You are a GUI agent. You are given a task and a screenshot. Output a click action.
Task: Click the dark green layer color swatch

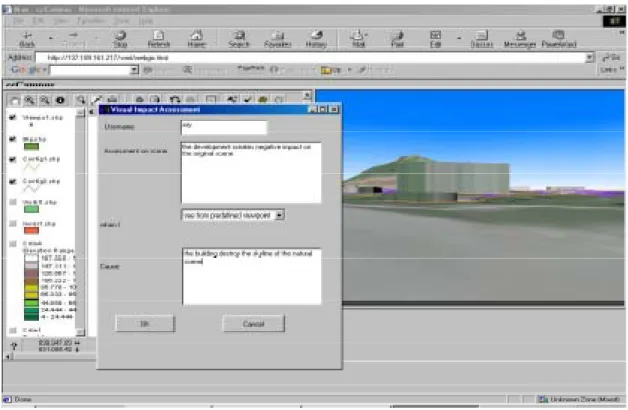coord(31,147)
